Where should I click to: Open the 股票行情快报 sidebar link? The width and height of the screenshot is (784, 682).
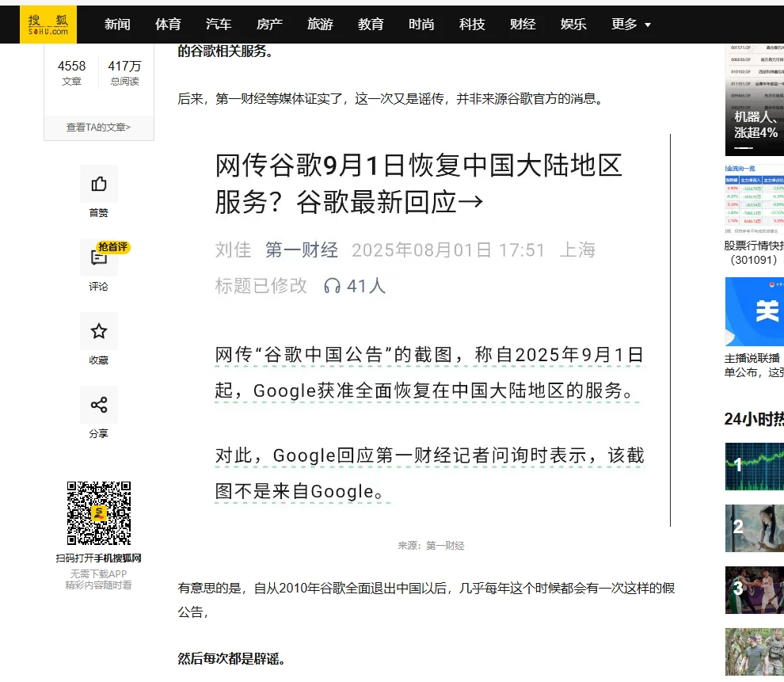click(753, 246)
